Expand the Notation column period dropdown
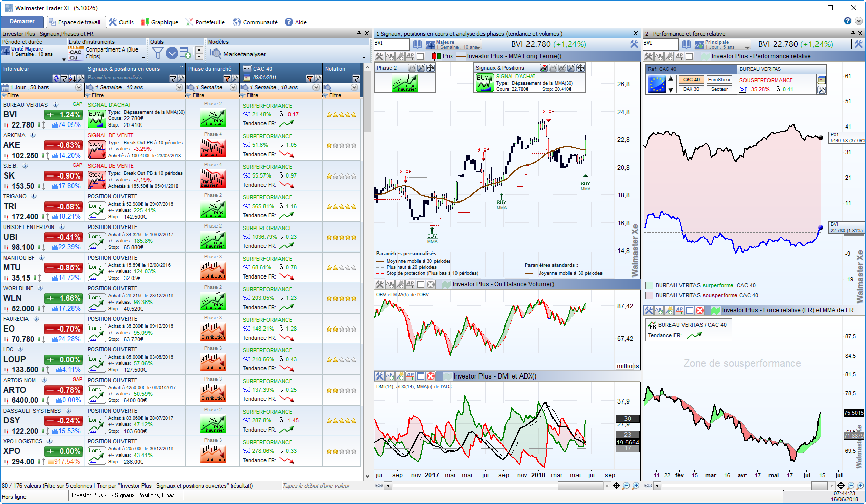Image resolution: width=866 pixels, height=504 pixels. tap(354, 87)
